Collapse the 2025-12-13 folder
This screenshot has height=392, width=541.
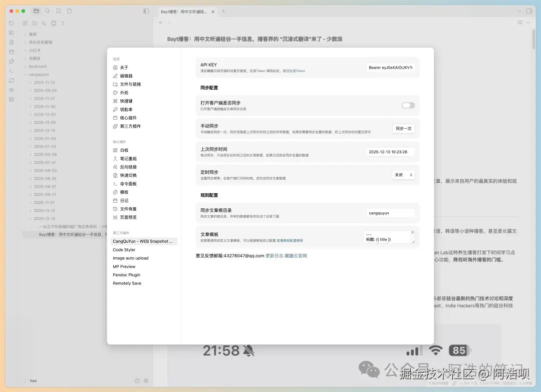pos(45,219)
